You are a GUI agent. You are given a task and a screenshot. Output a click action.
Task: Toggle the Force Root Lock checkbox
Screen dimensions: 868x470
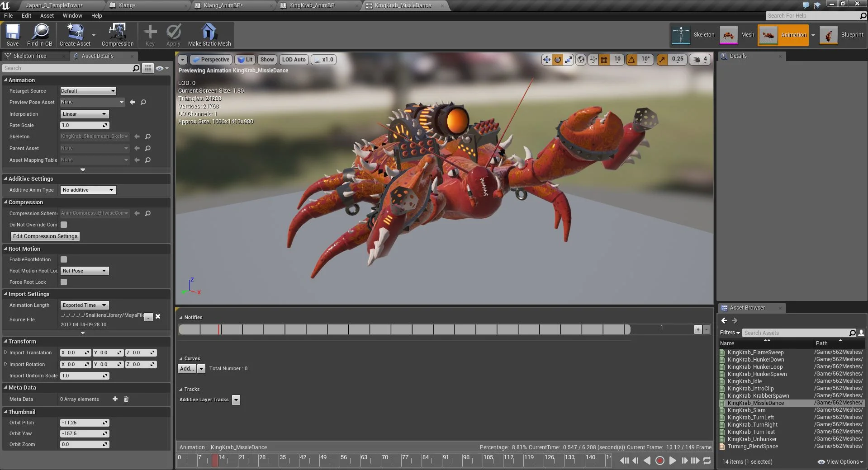tap(64, 282)
